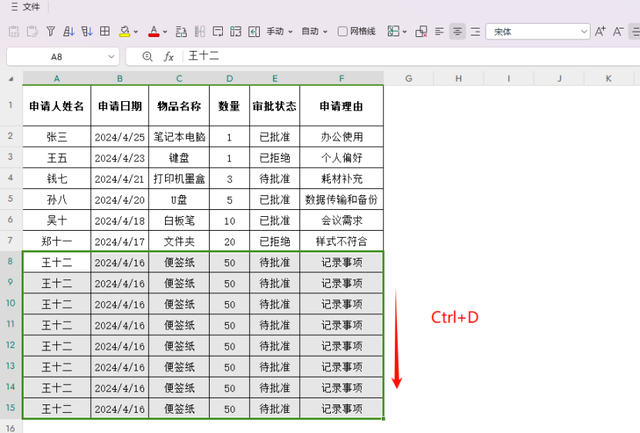The width and height of the screenshot is (640, 433).
Task: Click the zoom magnifier icon in formula bar
Action: click(147, 56)
